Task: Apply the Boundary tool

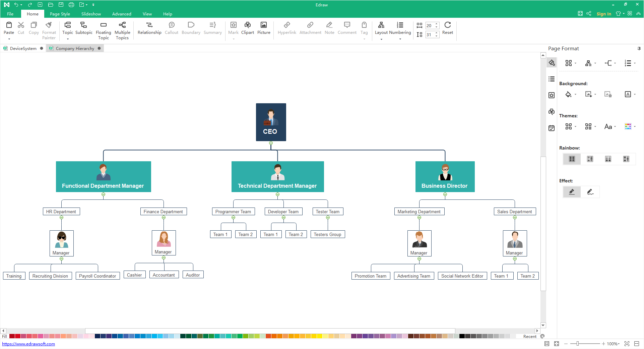Action: [x=191, y=28]
